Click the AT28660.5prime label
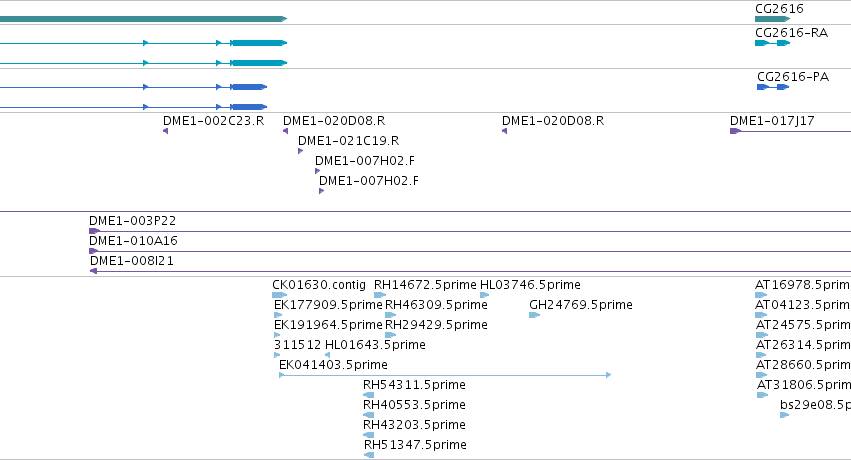The height and width of the screenshot is (460, 851). [x=803, y=365]
